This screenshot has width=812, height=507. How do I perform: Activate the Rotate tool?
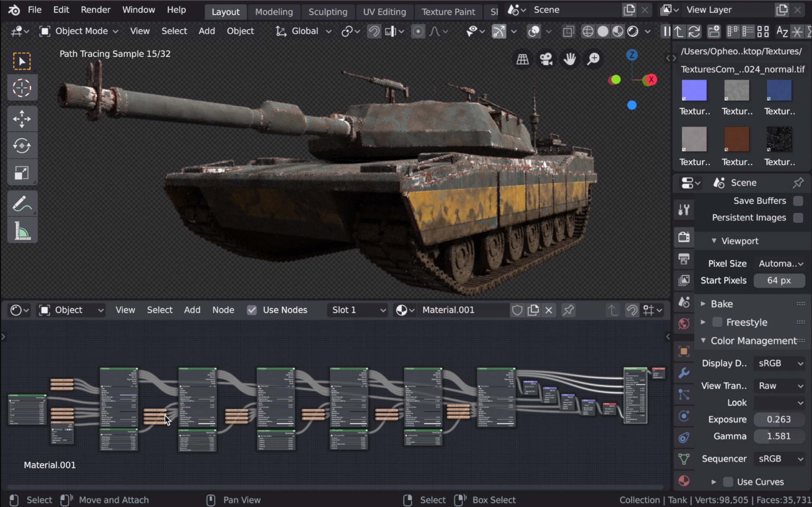coord(22,145)
